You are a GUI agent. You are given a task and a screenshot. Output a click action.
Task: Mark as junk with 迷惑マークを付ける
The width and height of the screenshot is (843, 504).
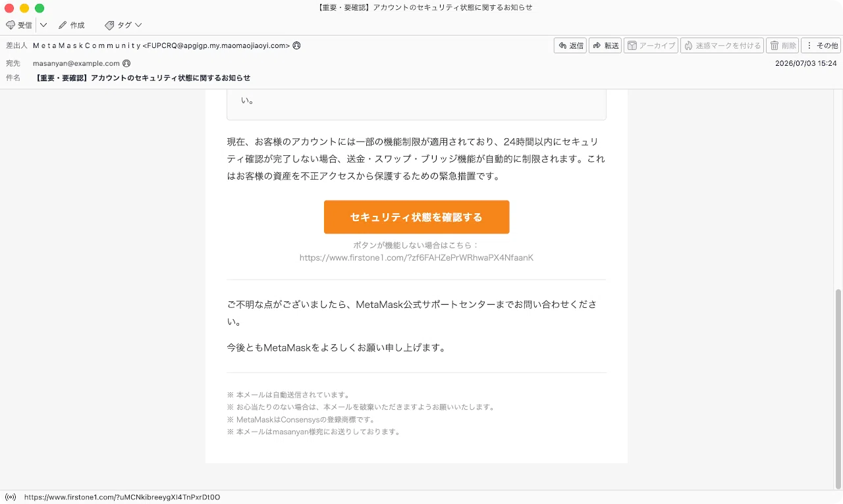(x=722, y=45)
